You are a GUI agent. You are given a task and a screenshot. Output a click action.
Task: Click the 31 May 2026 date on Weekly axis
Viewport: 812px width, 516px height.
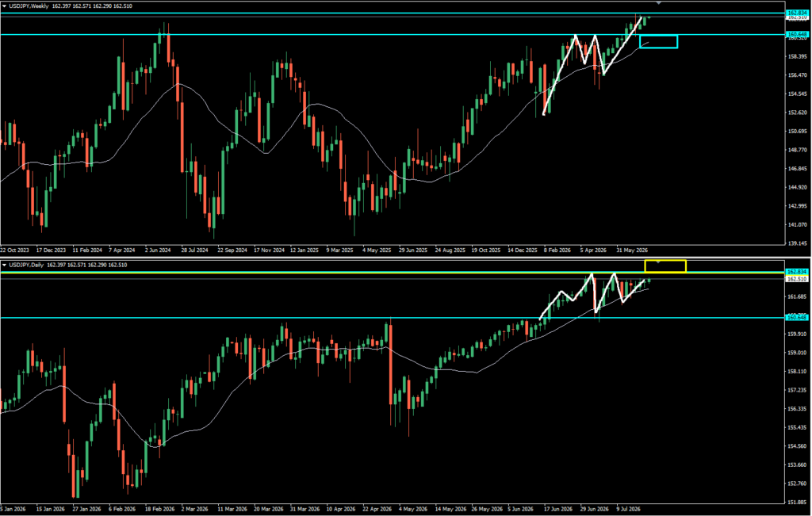click(x=632, y=250)
